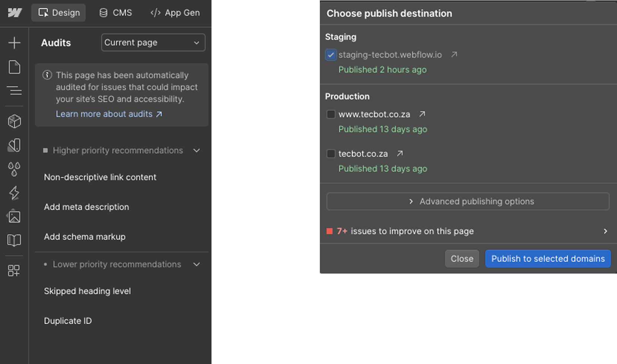Check the tecbot.co.za production domain checkbox
Image resolution: width=617 pixels, height=364 pixels.
(331, 154)
